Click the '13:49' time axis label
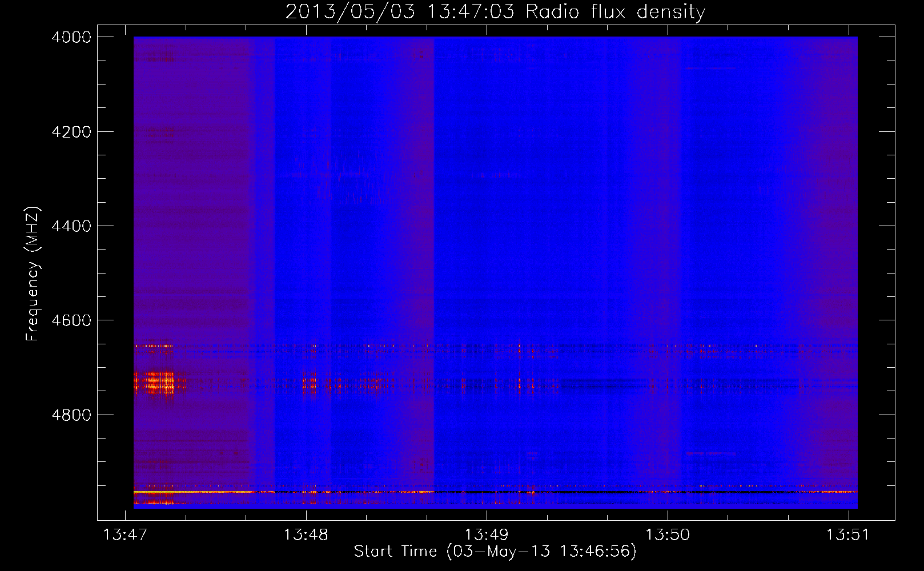Screen dimensions: 924x571 (487, 535)
